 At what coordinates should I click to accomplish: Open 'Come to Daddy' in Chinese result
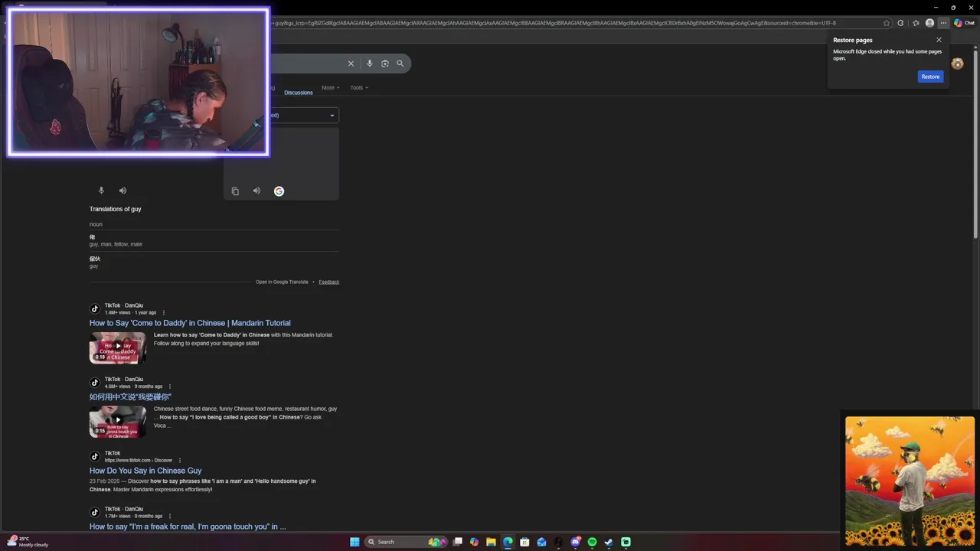(x=190, y=323)
